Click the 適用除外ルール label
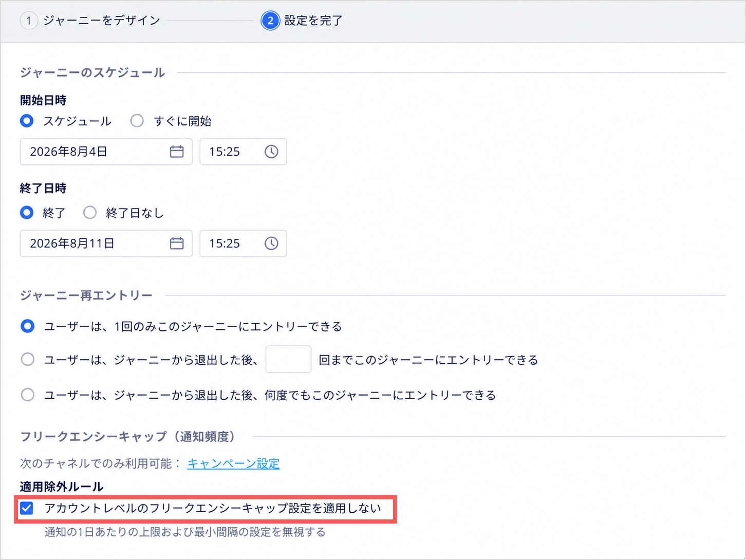 (x=62, y=487)
